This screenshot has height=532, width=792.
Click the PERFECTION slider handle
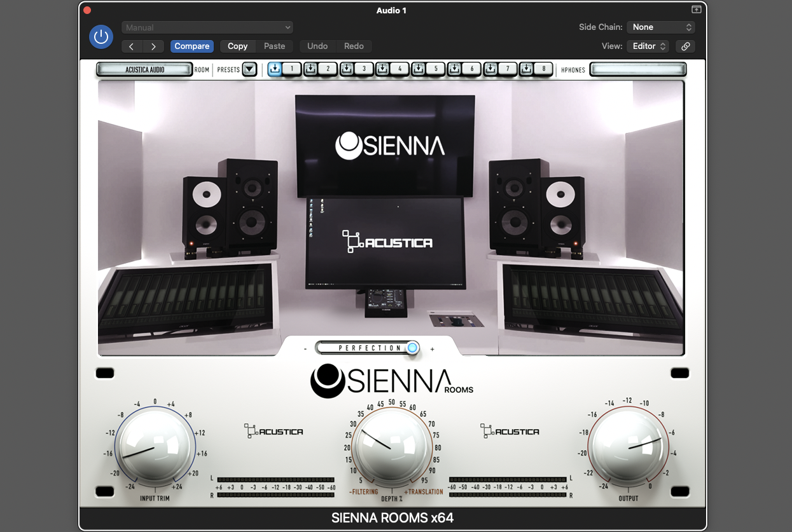(411, 348)
